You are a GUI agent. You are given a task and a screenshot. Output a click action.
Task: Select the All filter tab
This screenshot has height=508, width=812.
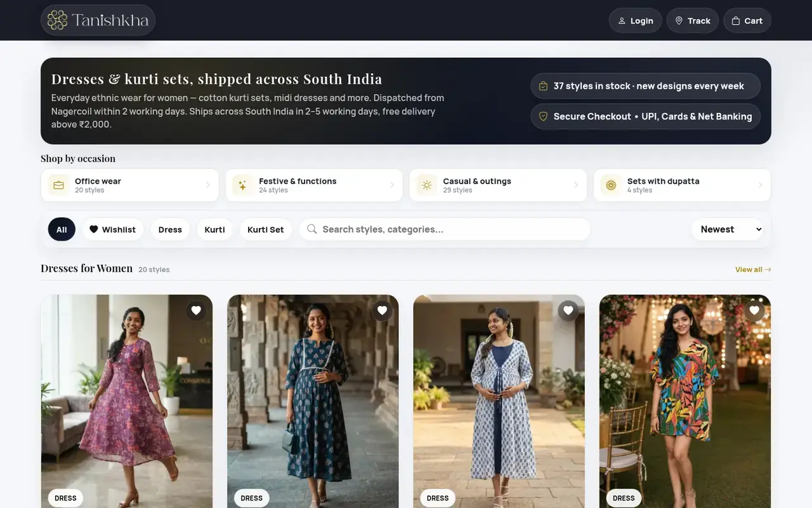(x=62, y=229)
